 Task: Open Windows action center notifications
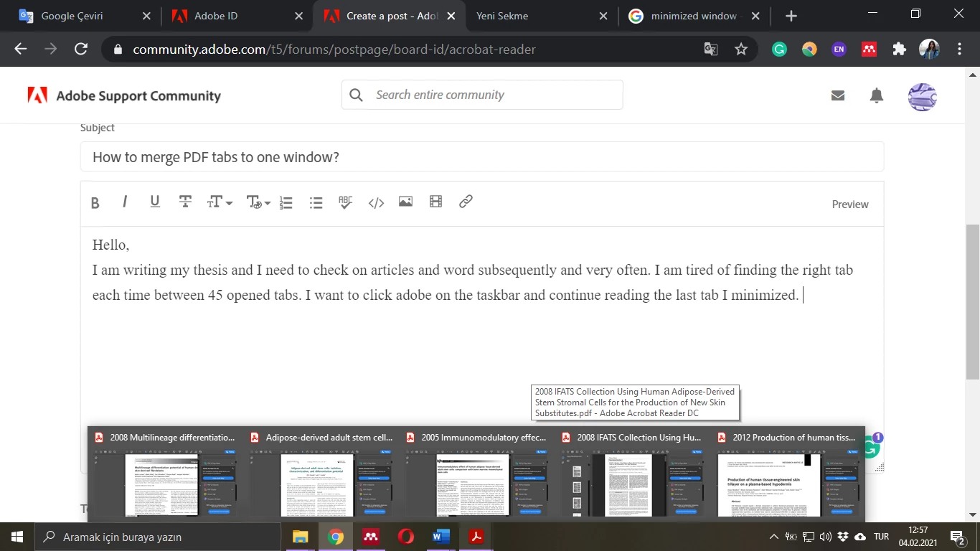(957, 537)
